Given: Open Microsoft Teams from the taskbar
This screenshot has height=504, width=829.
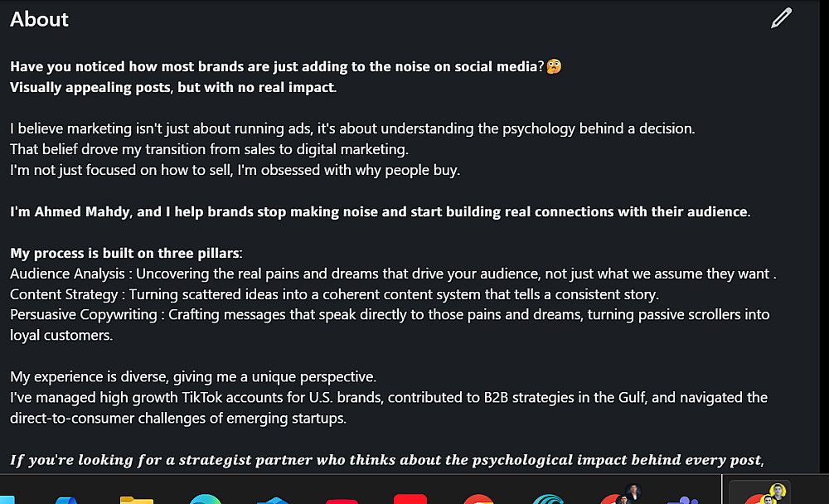Looking at the screenshot, I should [682, 499].
